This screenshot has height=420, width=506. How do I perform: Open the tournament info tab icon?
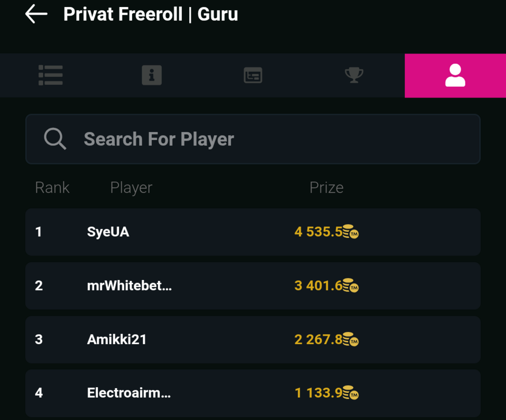click(152, 75)
